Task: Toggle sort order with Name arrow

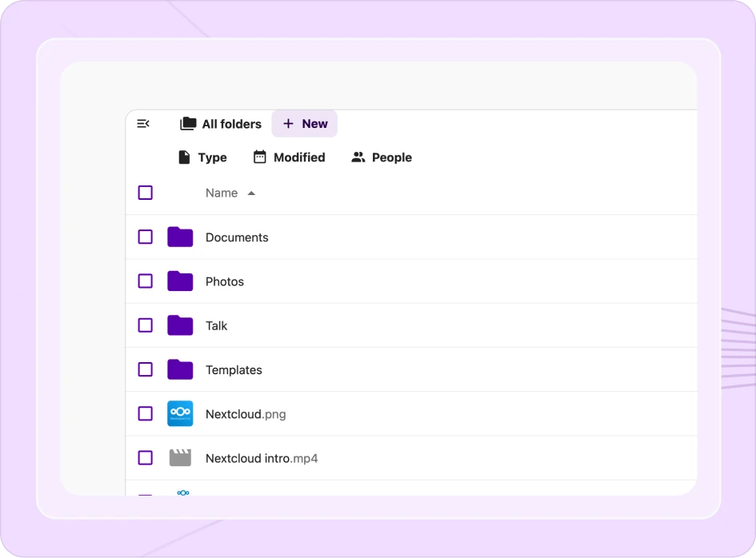Action: (251, 193)
